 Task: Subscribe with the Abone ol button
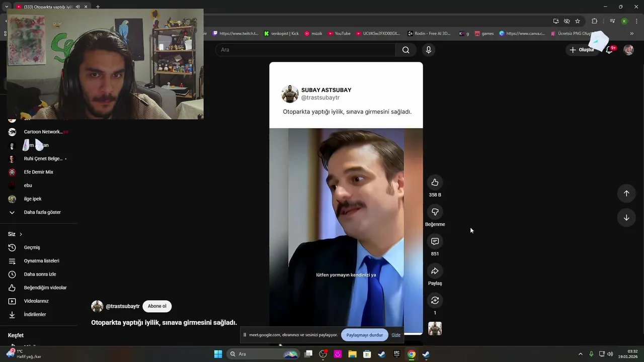point(157,306)
